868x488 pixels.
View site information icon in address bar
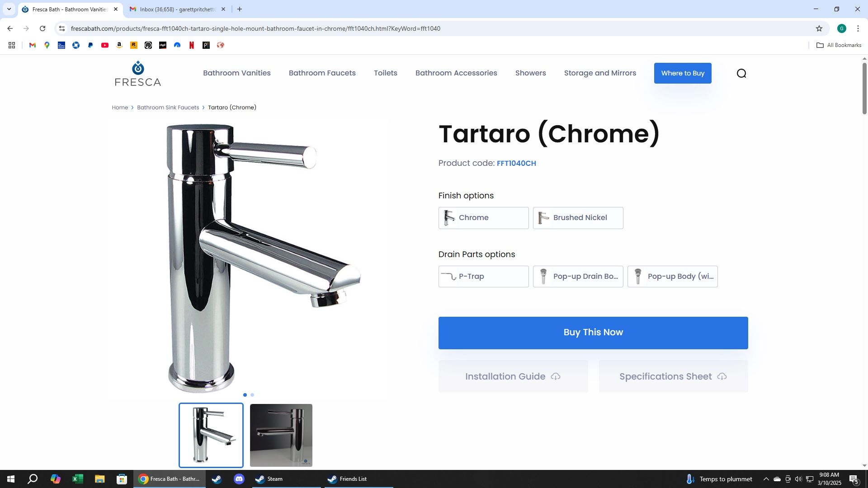62,28
